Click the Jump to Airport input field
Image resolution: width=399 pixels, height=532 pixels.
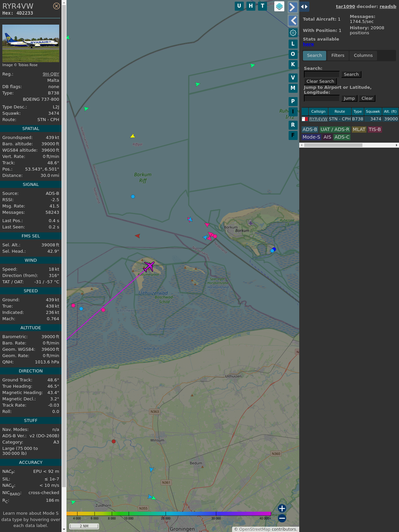point(322,98)
